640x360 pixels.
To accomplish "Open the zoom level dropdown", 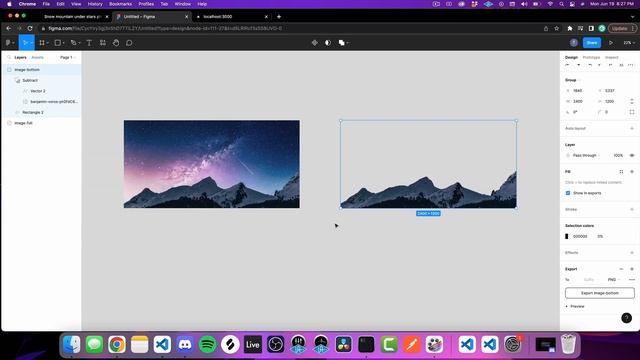I will pyautogui.click(x=629, y=42).
